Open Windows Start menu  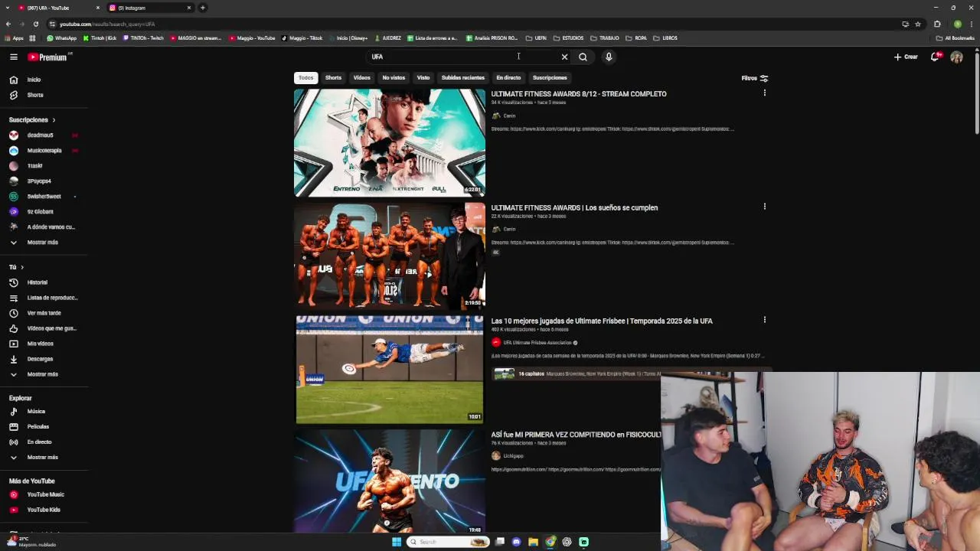[x=397, y=542]
